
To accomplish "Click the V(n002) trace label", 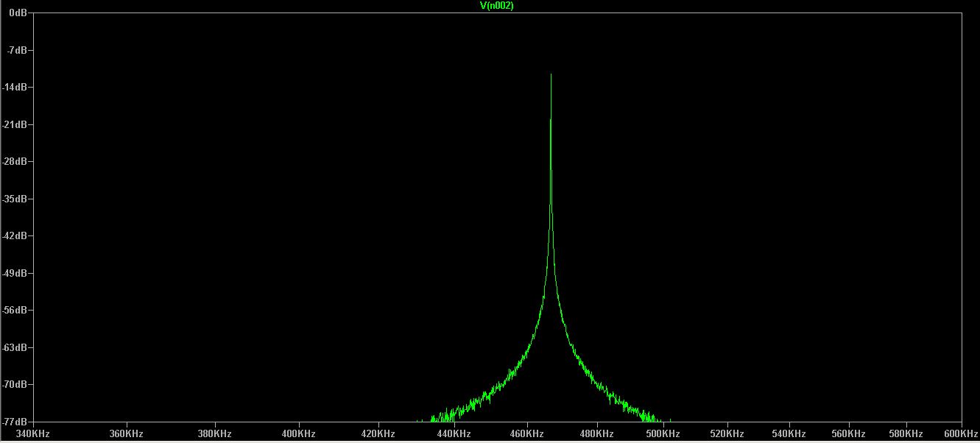I will 496,5.
